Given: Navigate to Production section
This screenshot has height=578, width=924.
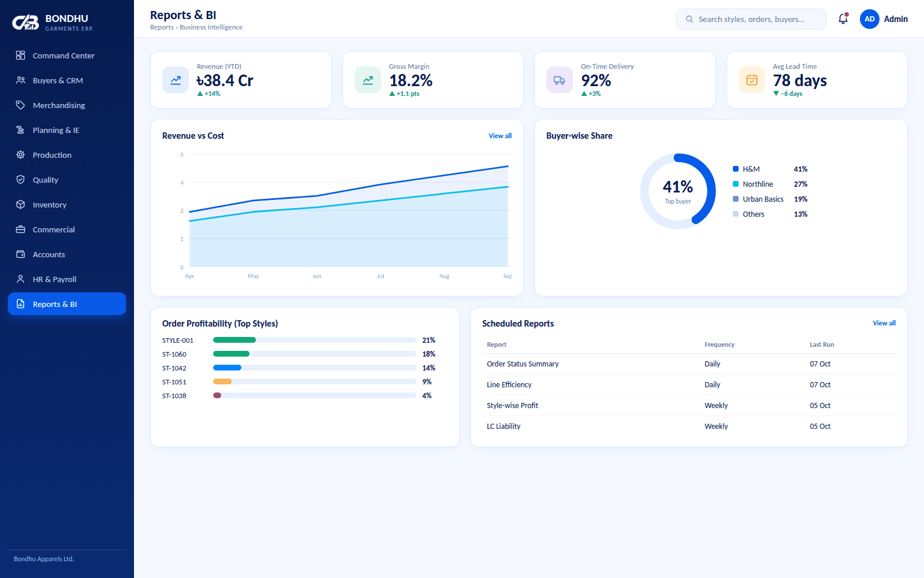Looking at the screenshot, I should coord(67,155).
